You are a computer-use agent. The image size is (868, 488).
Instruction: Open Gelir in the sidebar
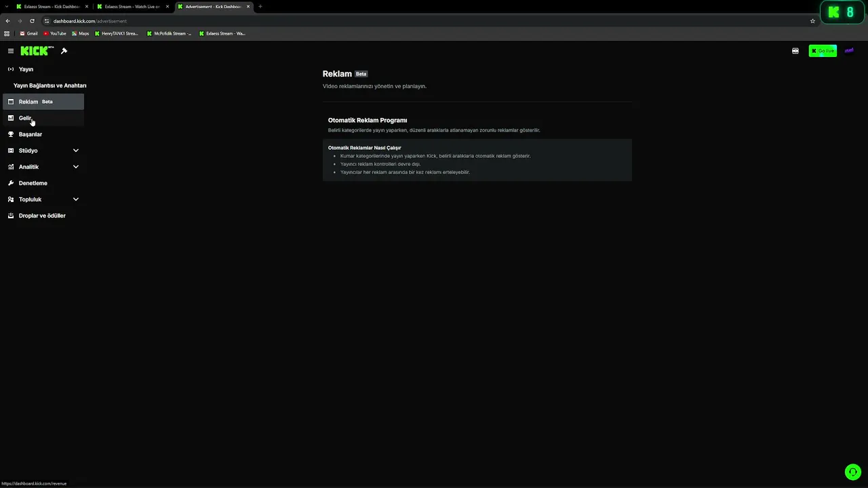tap(43, 118)
